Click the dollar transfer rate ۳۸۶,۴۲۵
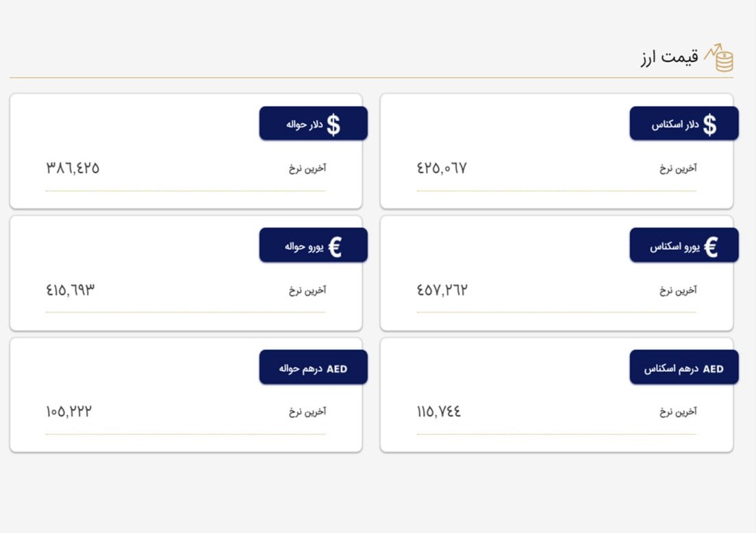This screenshot has height=533, width=756. 73,168
